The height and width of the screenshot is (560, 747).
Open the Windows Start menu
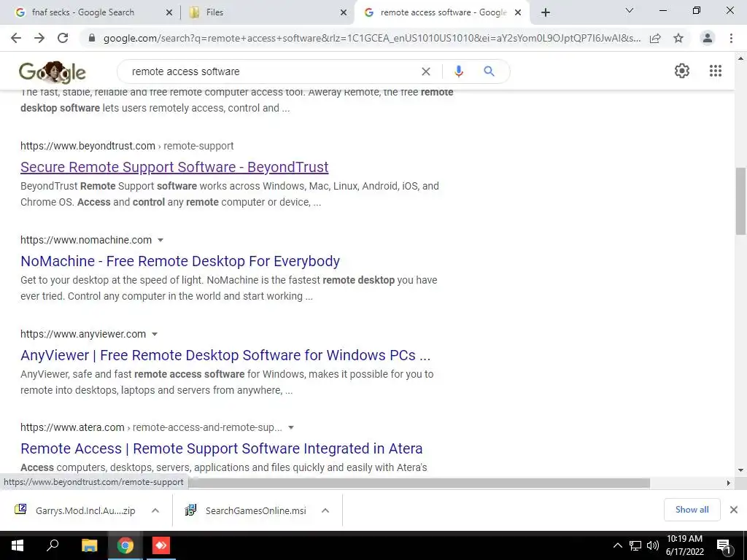pos(17,545)
